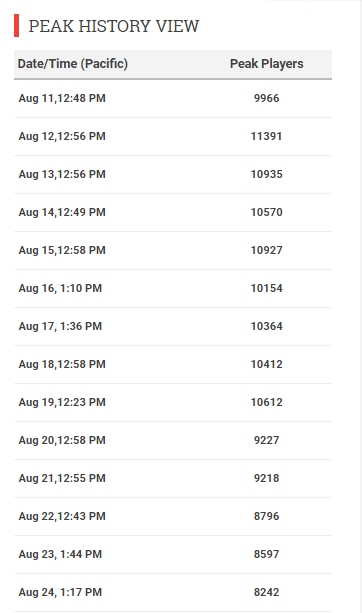Click peak value 8242 for Aug 24

click(x=267, y=592)
